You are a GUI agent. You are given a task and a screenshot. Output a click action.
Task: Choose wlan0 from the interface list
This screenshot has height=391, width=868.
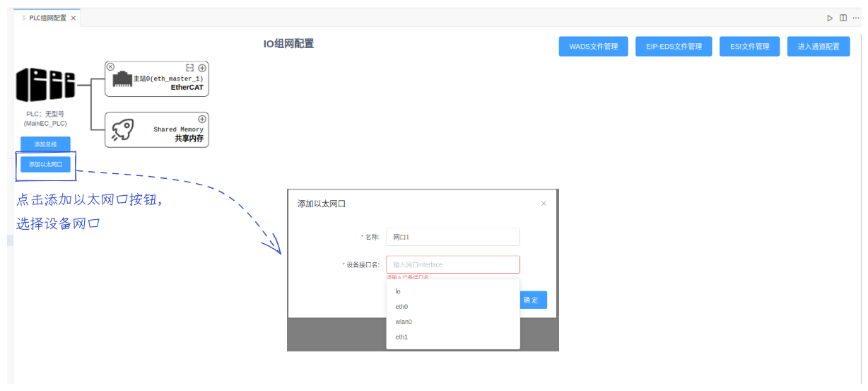tap(453, 322)
